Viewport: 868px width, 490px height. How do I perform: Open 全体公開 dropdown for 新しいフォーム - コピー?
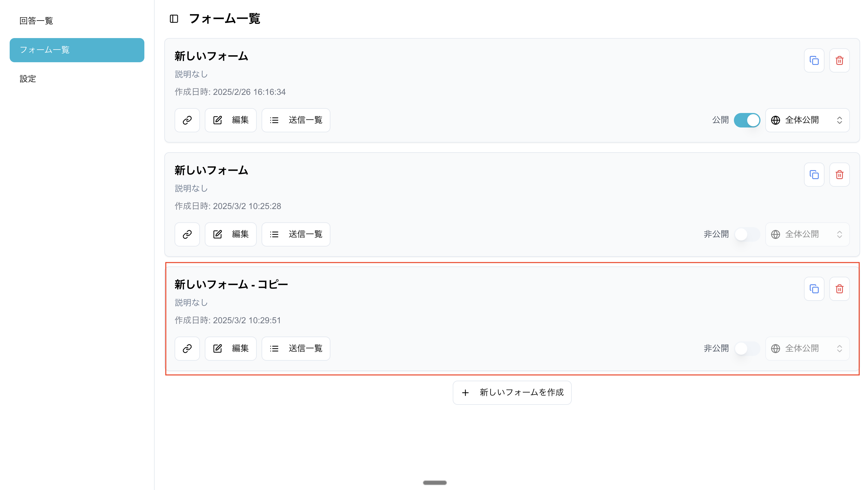[x=807, y=348]
